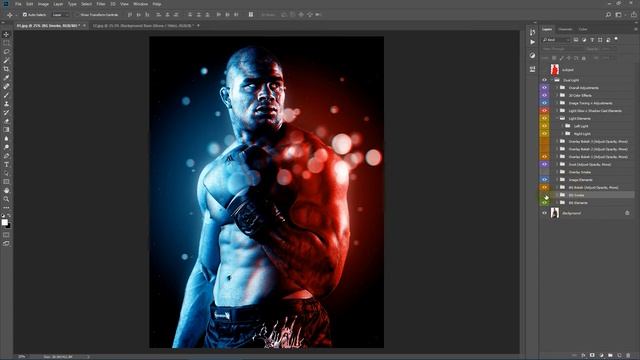Toggle visibility of 3D Color Effects group
The height and width of the screenshot is (360, 640).
[544, 95]
